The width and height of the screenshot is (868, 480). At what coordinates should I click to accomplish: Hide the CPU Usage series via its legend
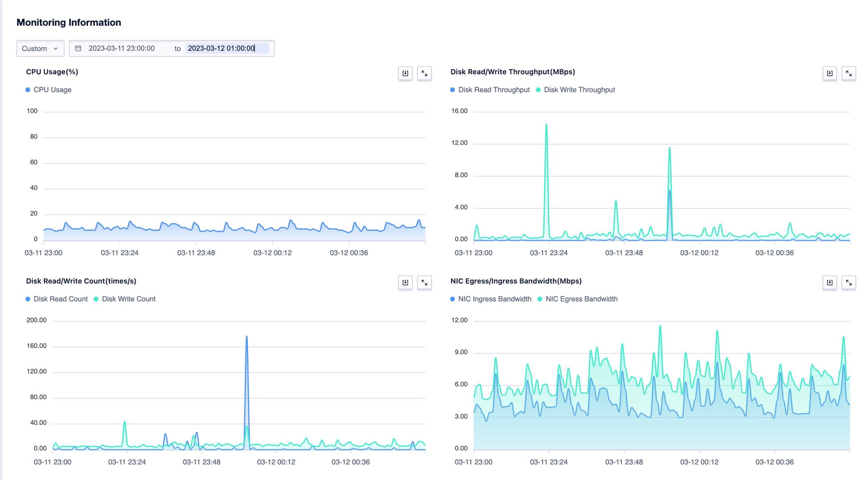point(48,89)
